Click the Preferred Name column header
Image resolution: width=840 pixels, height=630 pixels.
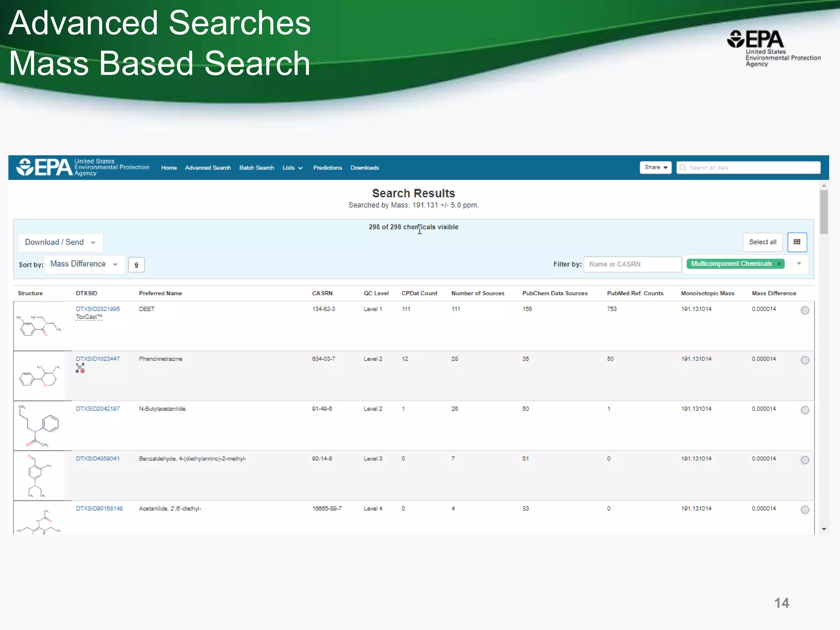coord(160,293)
